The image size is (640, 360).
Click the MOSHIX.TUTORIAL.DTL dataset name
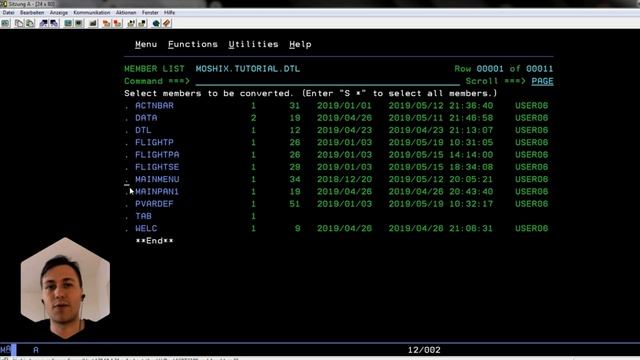tap(248, 69)
